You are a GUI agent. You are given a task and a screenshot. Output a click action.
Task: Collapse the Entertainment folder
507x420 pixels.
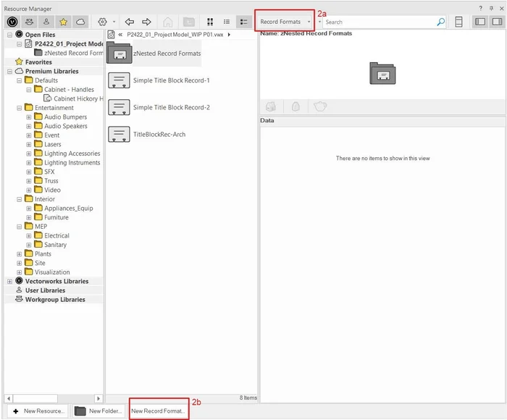pos(20,108)
